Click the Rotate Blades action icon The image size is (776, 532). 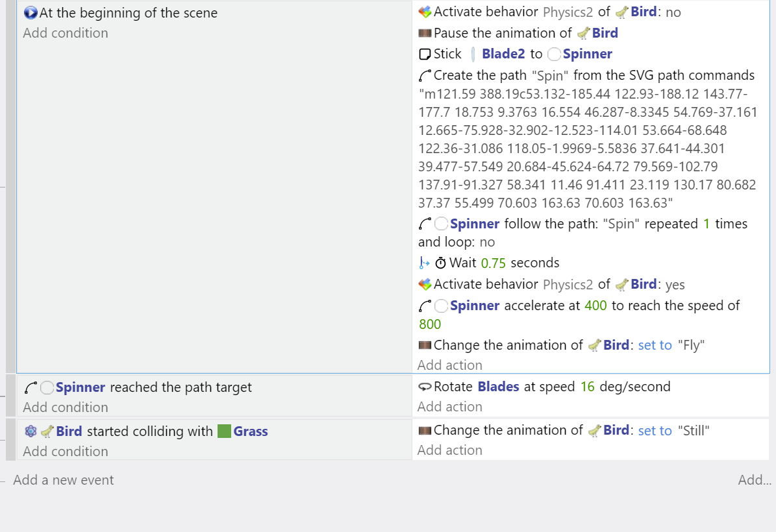point(425,387)
